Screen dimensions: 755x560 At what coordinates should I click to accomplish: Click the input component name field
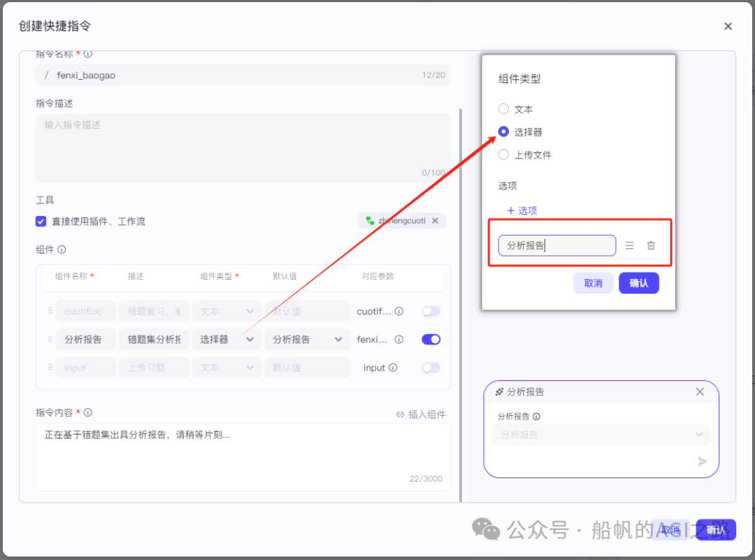tap(86, 368)
